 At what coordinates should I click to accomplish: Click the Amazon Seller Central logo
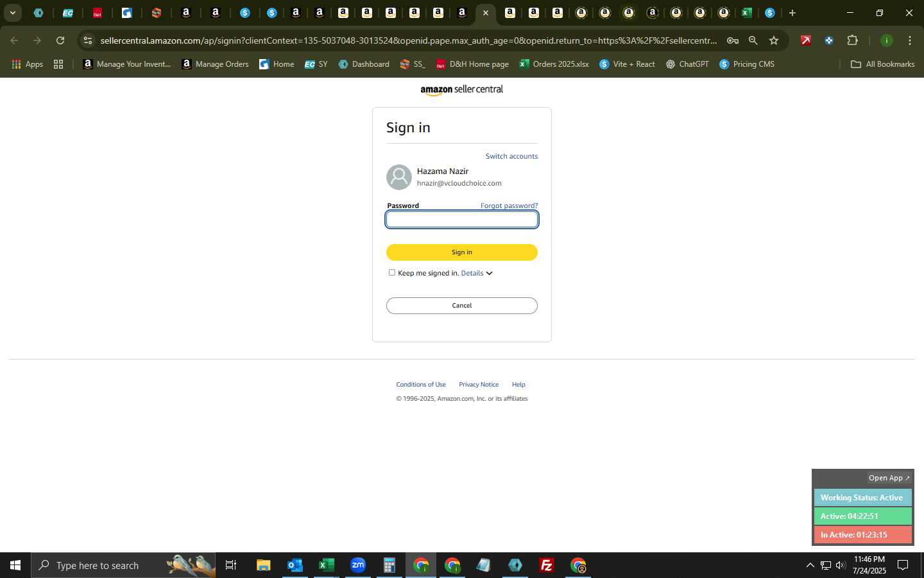pyautogui.click(x=461, y=90)
